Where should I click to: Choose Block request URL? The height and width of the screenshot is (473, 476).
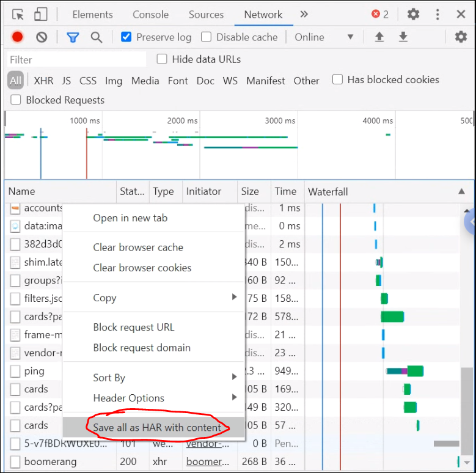(x=153, y=327)
